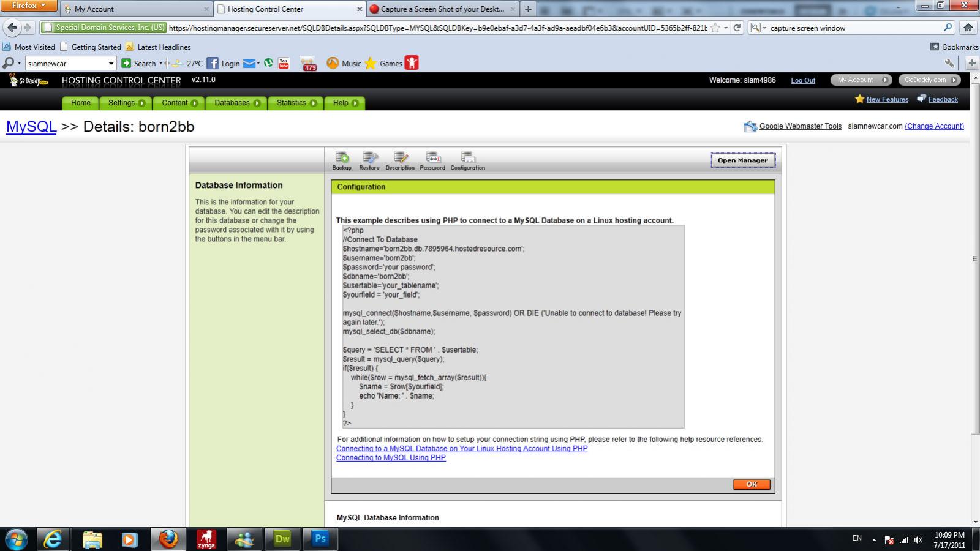
Task: Click the mail envelope toolbar icon
Action: click(x=249, y=63)
